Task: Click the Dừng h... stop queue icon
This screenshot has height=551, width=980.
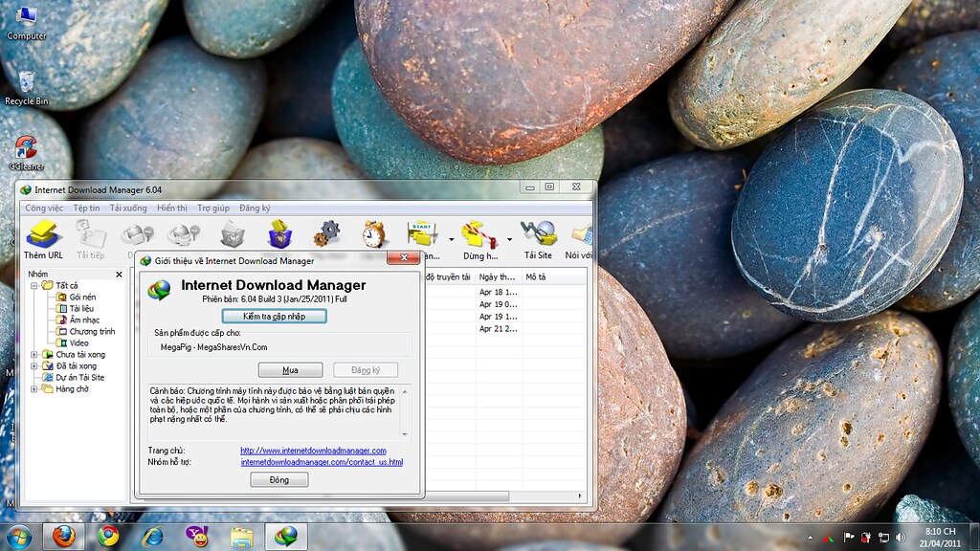Action: [x=478, y=235]
